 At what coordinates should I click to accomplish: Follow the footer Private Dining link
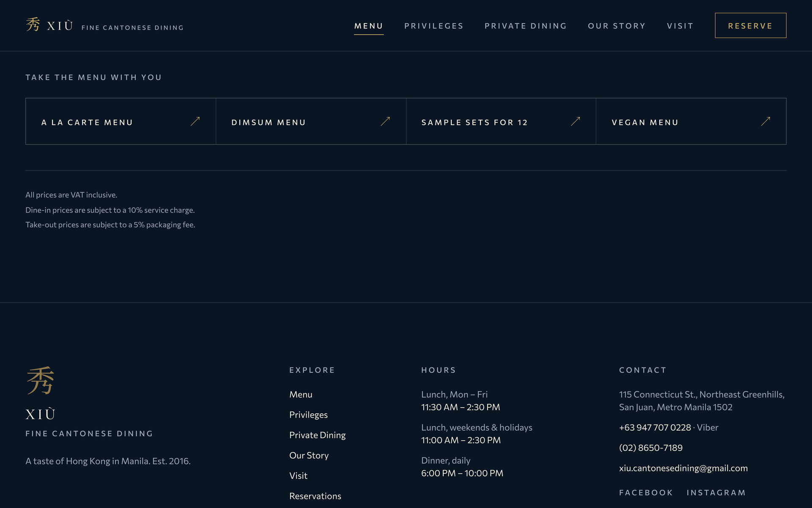point(317,435)
